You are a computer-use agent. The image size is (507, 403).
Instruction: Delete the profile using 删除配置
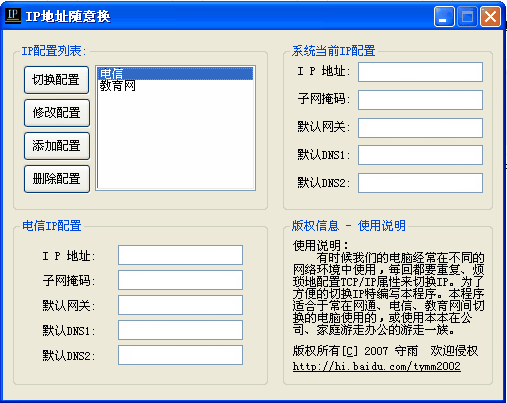57,179
